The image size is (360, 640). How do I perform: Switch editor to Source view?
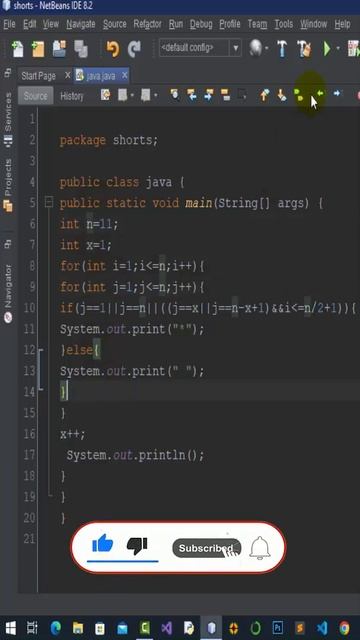(36, 96)
